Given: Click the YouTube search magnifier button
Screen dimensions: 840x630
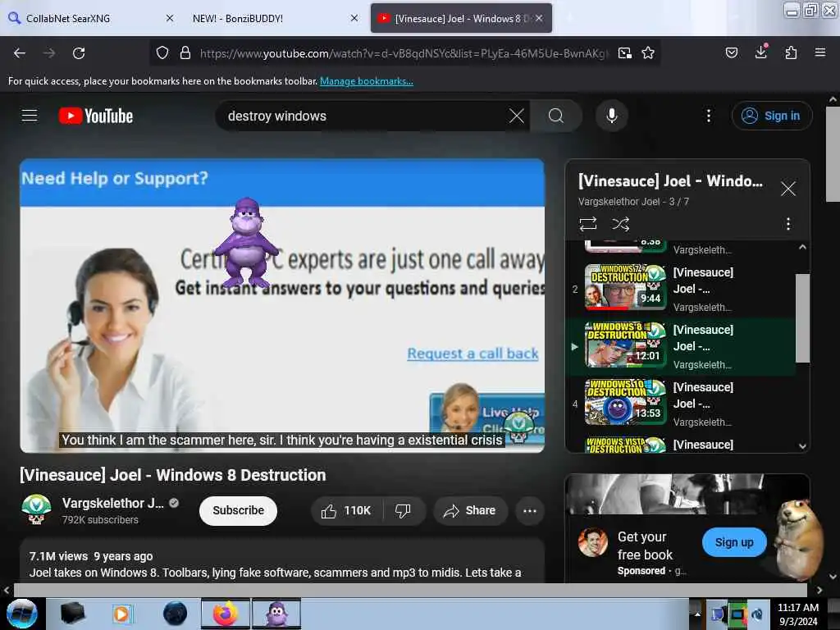Looking at the screenshot, I should click(556, 116).
